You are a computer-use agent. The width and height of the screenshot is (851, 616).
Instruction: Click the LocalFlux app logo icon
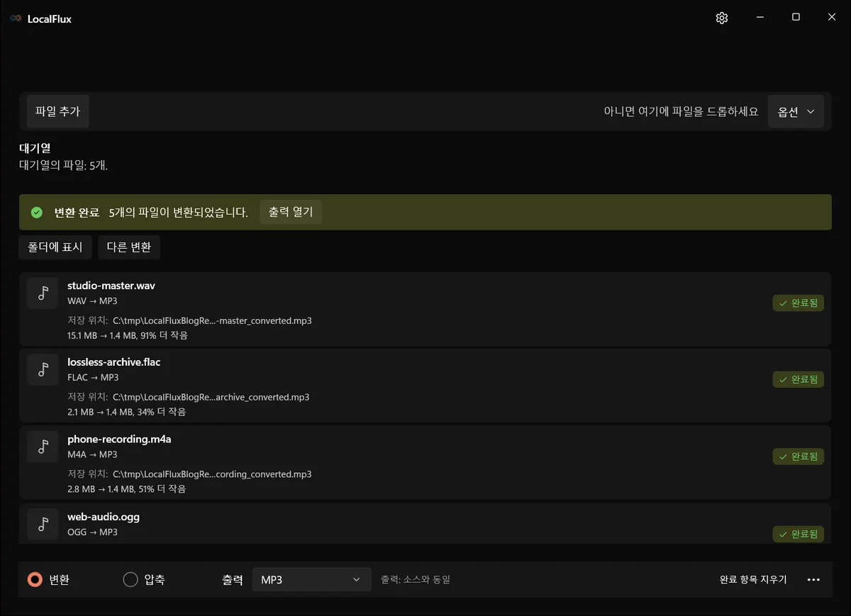[15, 19]
